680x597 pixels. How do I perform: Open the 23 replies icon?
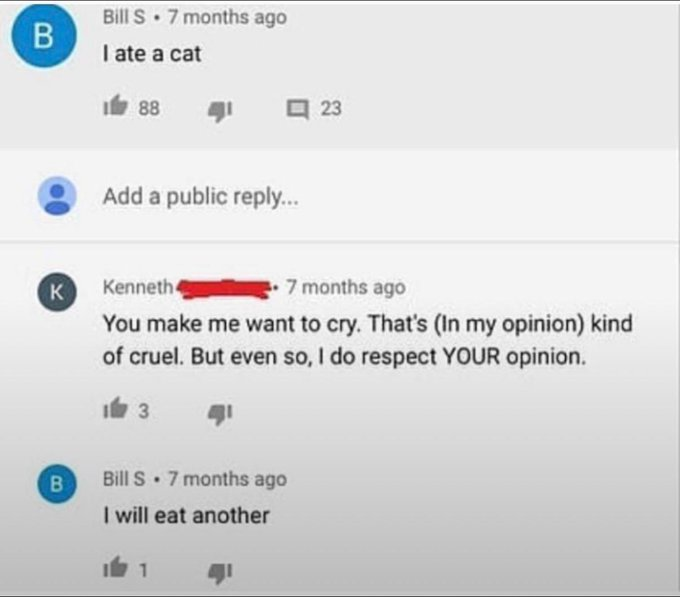tap(297, 108)
